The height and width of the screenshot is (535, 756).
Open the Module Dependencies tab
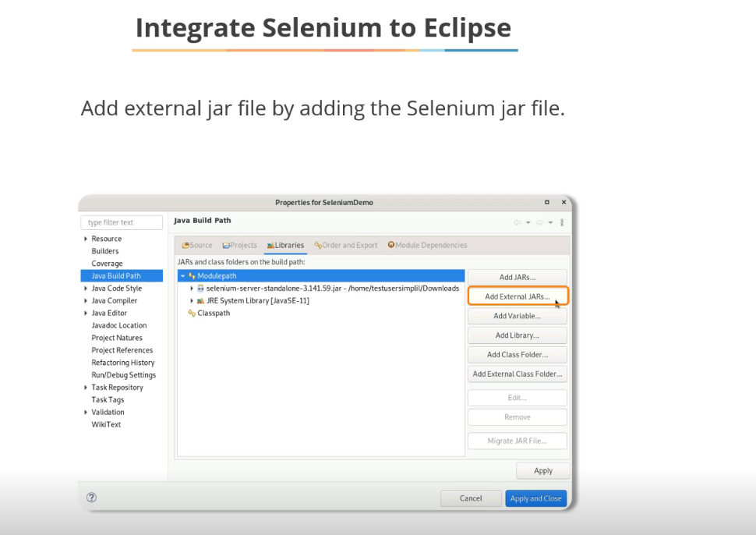click(427, 245)
